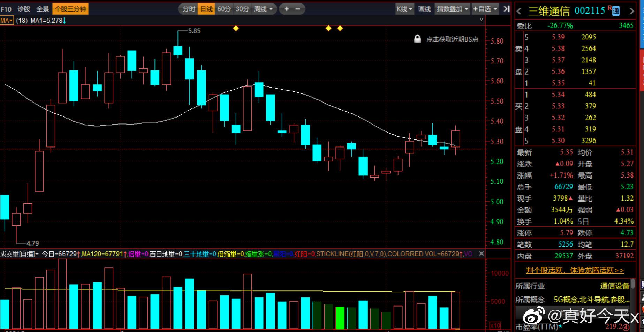Click the bright green volume bar
The image size is (644, 332).
click(340, 318)
